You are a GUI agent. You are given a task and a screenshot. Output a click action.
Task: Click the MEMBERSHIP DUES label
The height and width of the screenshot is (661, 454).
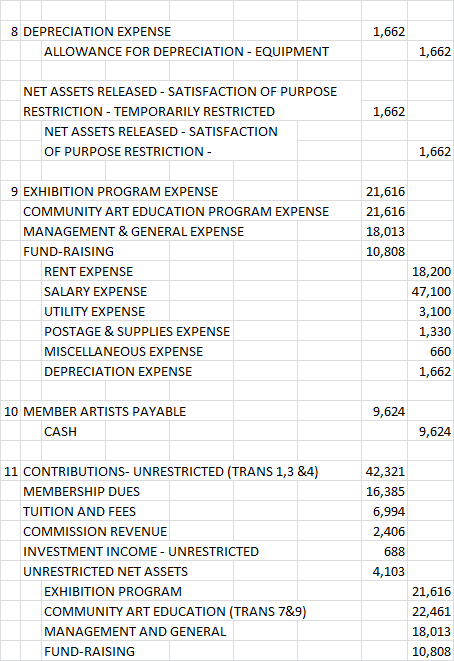coord(81,492)
